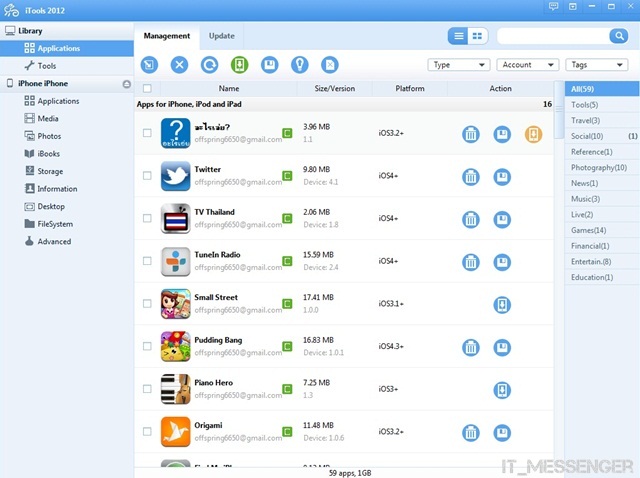640x478 pixels.
Task: Click the search magnifier button
Action: 619,36
